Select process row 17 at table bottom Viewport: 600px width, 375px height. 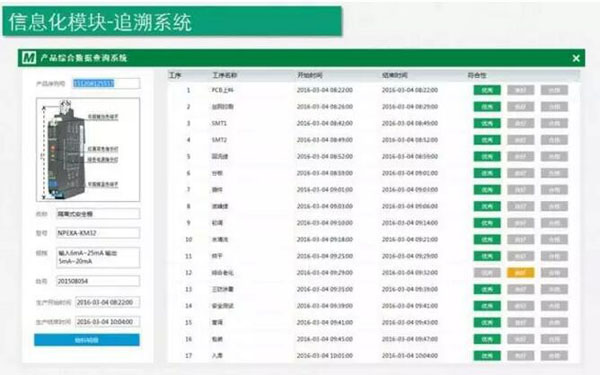(373, 355)
